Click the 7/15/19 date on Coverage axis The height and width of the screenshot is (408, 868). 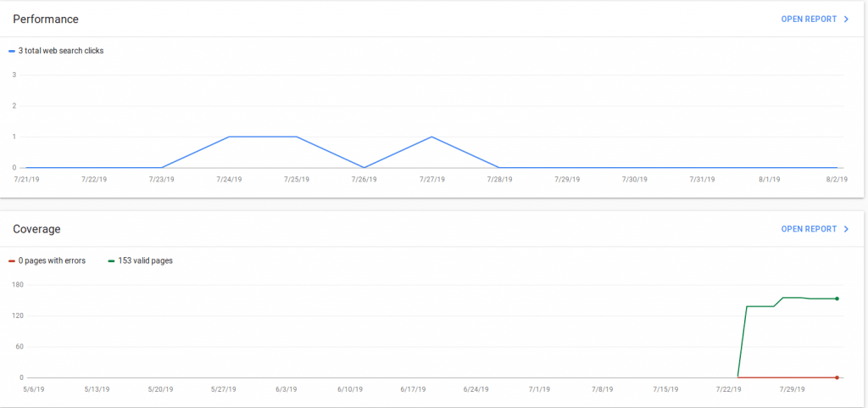(666, 389)
